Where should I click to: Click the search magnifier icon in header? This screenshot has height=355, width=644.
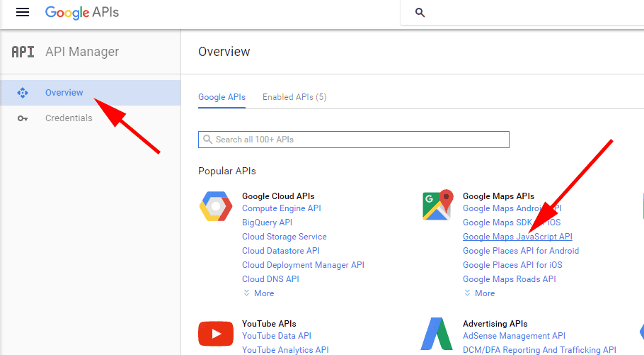pos(420,13)
